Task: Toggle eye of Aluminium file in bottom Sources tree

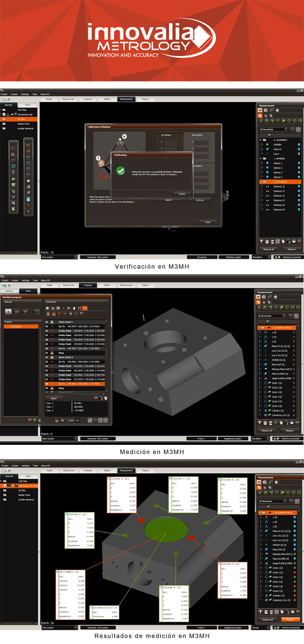Action: pyautogui.click(x=12, y=486)
